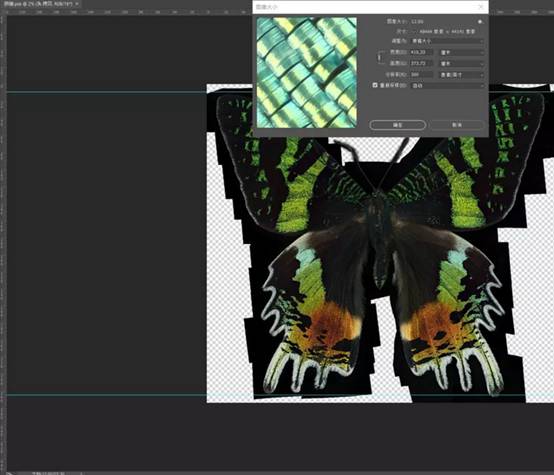Screen dimensions: 554x475
Task: Open the resample method dropdown
Action: point(447,86)
